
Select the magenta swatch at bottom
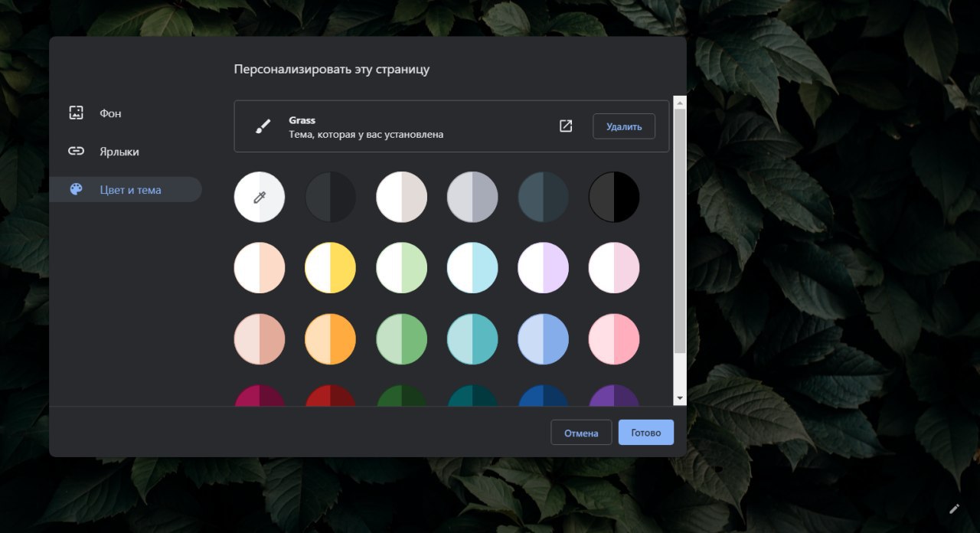pos(260,396)
